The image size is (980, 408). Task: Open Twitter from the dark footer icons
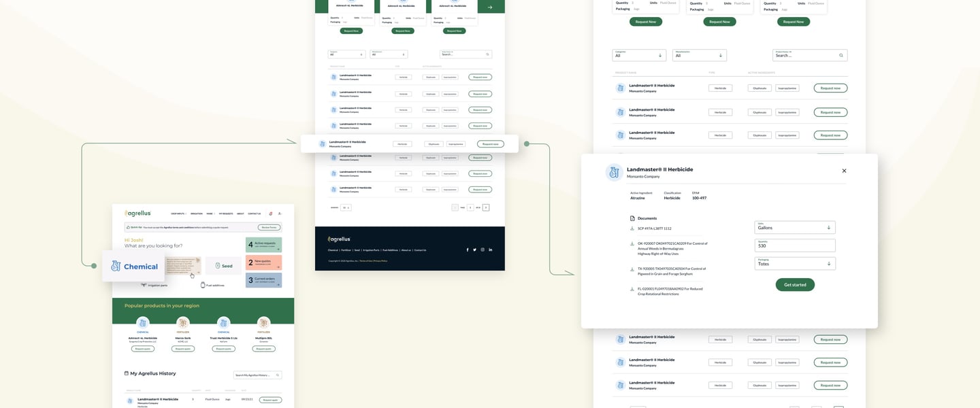[x=475, y=250]
